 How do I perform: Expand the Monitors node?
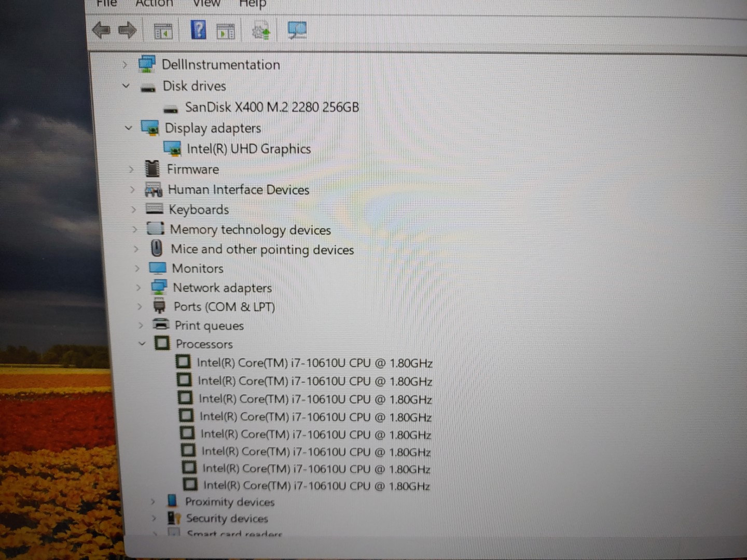pyautogui.click(x=137, y=268)
